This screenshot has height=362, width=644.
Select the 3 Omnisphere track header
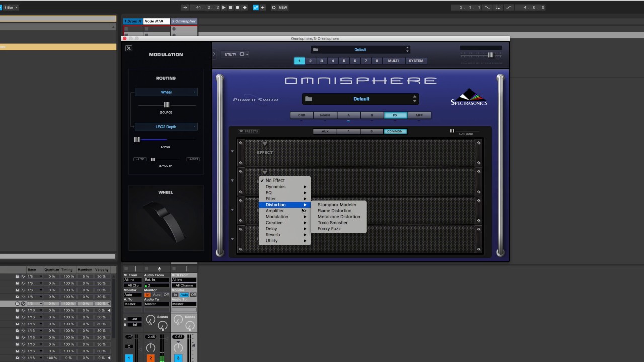click(x=184, y=21)
